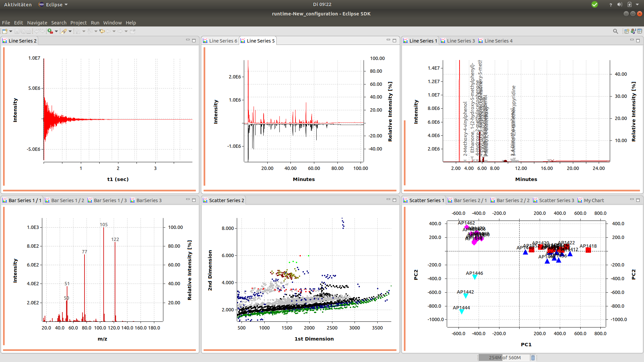Switch to the BarSeries 3 tab
The width and height of the screenshot is (644, 362).
[146, 200]
